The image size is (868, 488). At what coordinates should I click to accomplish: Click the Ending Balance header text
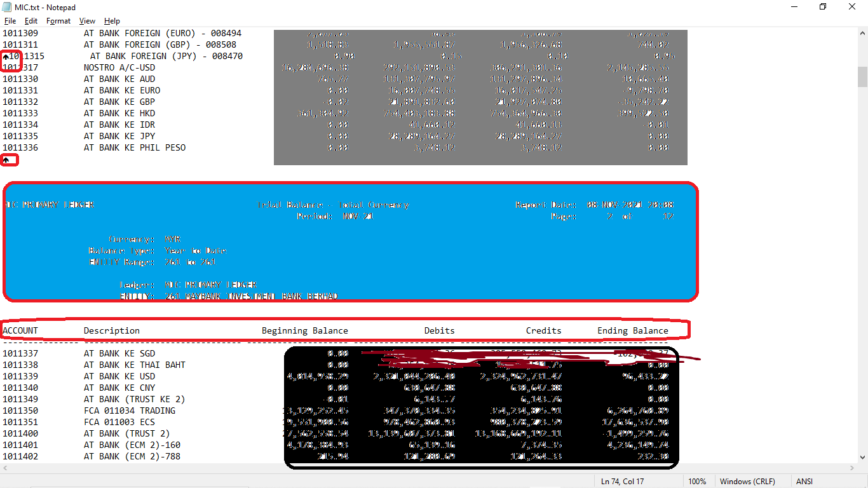point(632,330)
